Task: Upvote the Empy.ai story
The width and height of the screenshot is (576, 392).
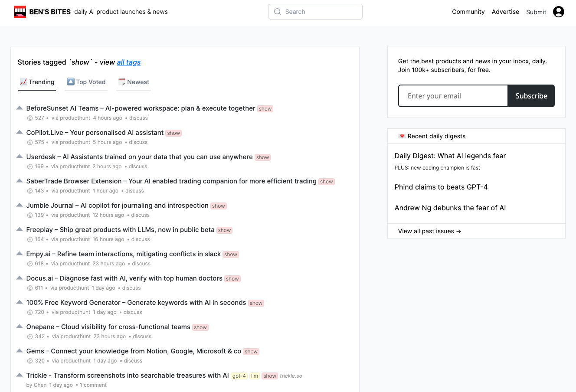Action: coord(20,253)
